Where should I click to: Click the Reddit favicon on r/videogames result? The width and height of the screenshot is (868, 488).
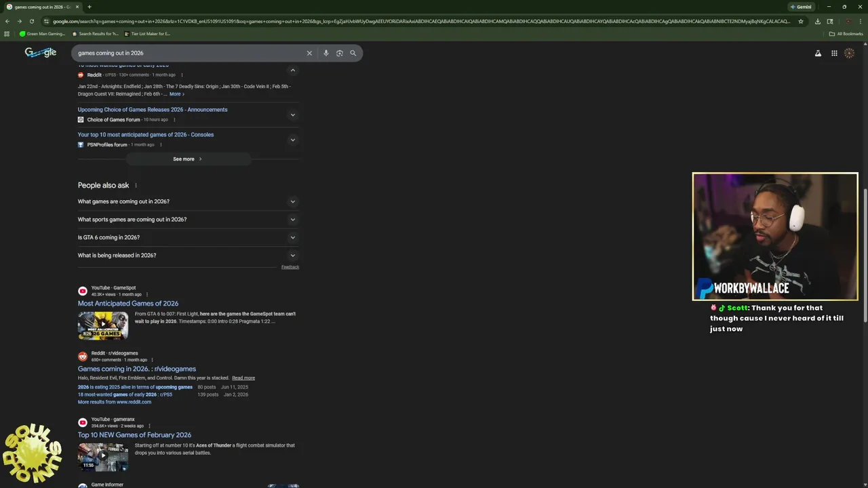[x=83, y=357]
